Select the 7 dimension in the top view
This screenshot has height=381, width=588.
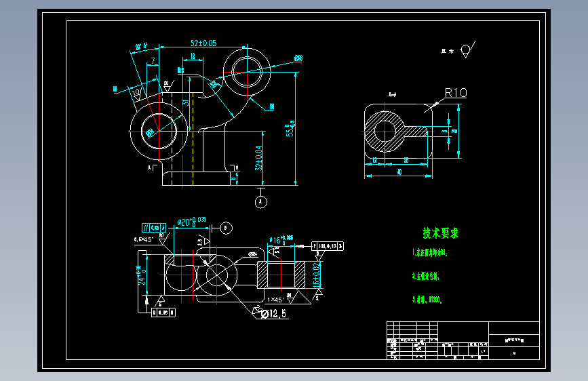(x=153, y=61)
